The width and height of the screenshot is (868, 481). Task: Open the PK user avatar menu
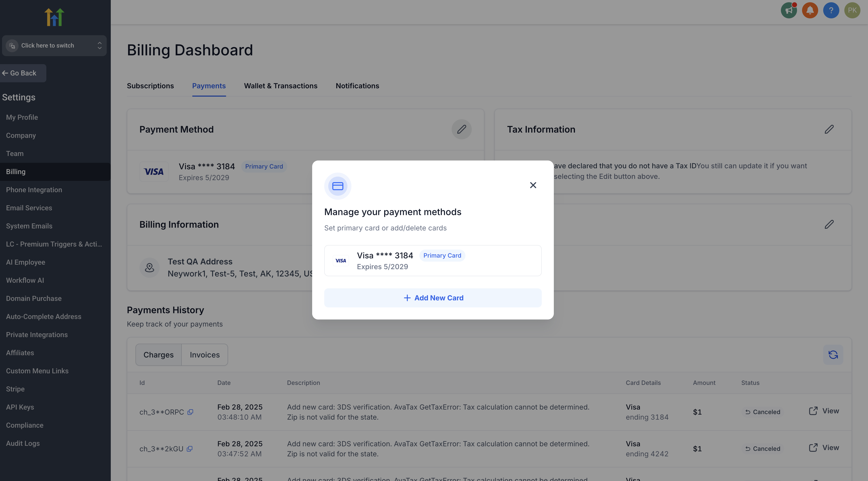click(852, 11)
